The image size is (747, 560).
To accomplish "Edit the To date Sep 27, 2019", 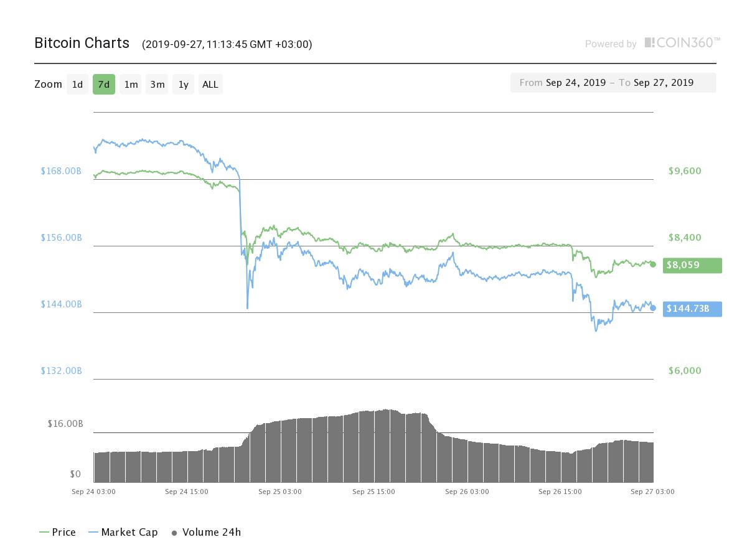I will 664,83.
